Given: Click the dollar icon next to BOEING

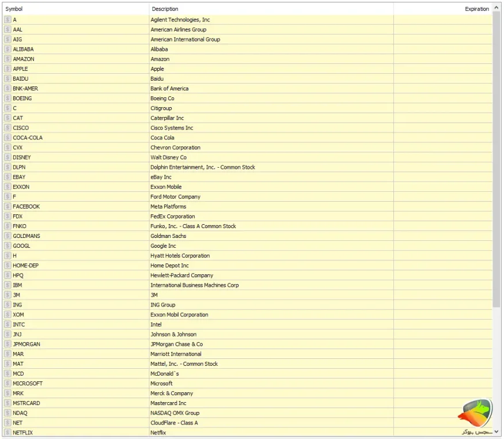Looking at the screenshot, I should [7, 99].
